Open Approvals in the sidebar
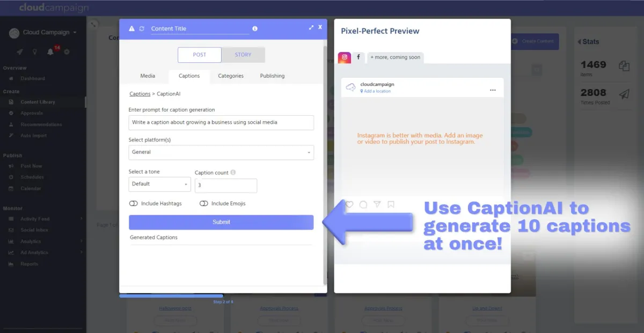Viewport: 644px width, 333px height. point(32,113)
